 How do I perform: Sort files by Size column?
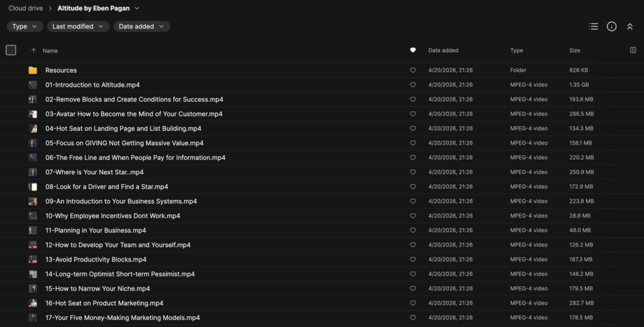(x=575, y=50)
